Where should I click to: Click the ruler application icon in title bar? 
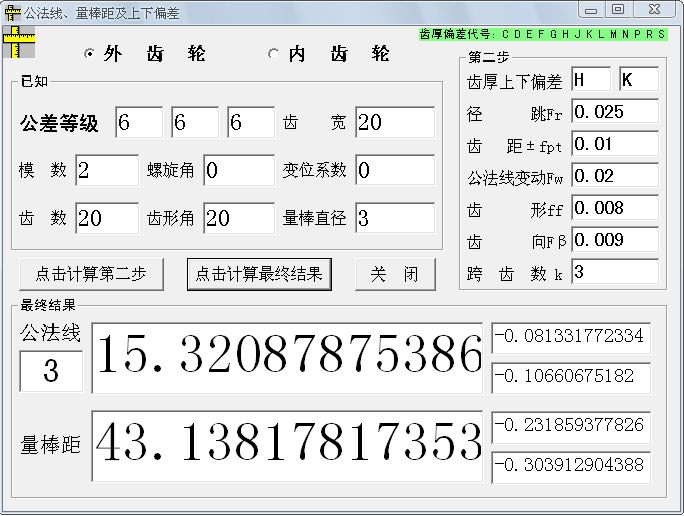point(13,13)
